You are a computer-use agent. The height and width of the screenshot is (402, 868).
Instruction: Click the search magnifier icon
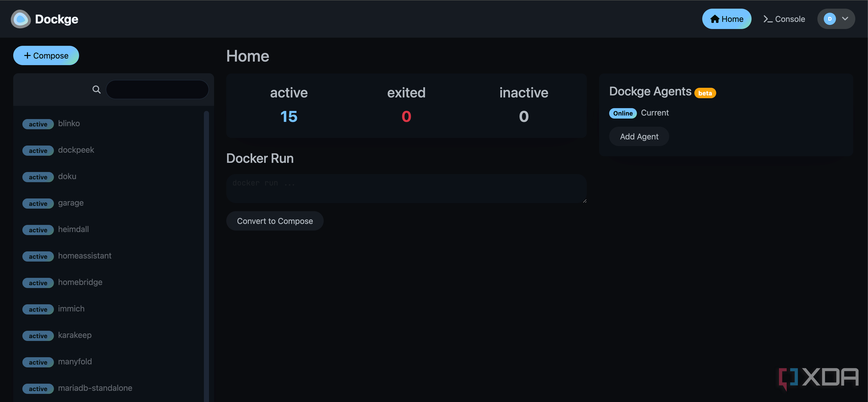[96, 89]
